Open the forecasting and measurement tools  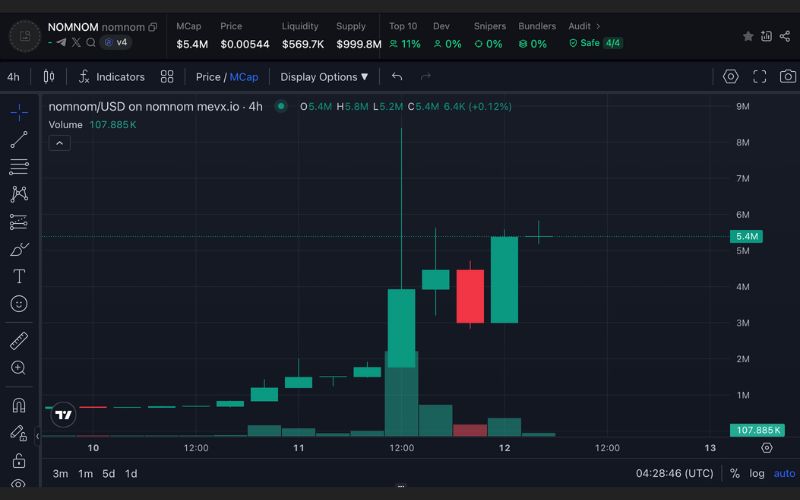pos(19,221)
